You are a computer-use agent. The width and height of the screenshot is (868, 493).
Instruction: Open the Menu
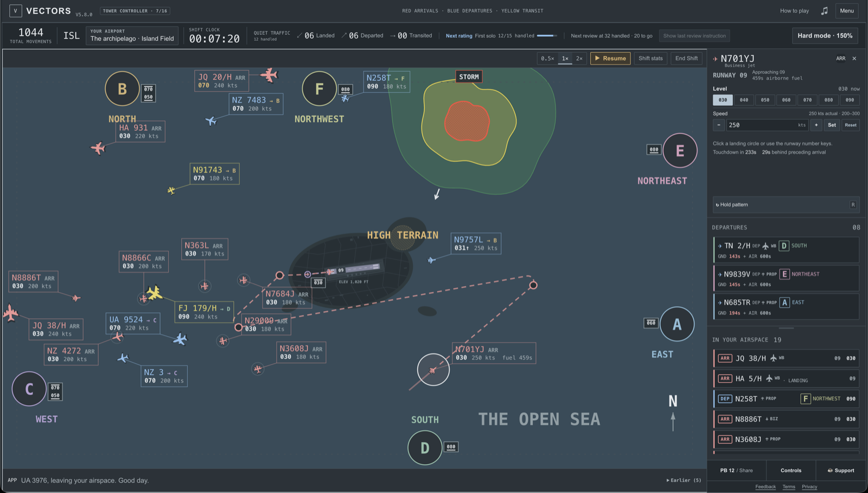[847, 11]
